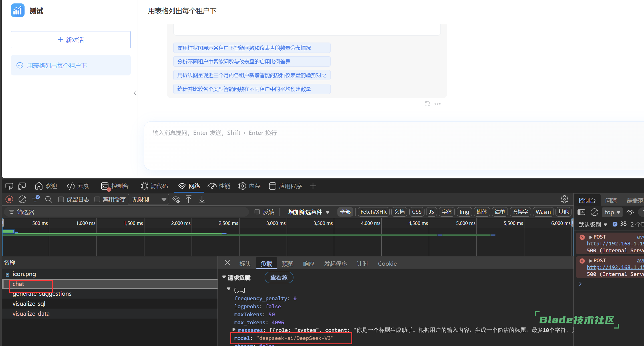Check the 反转 filter checkbox
The image size is (644, 346).
(257, 212)
